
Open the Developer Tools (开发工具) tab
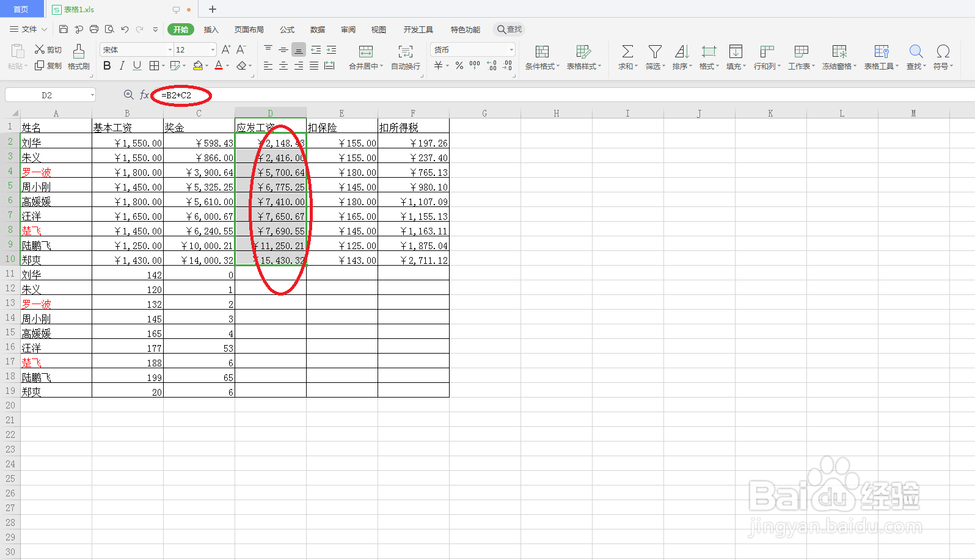418,29
